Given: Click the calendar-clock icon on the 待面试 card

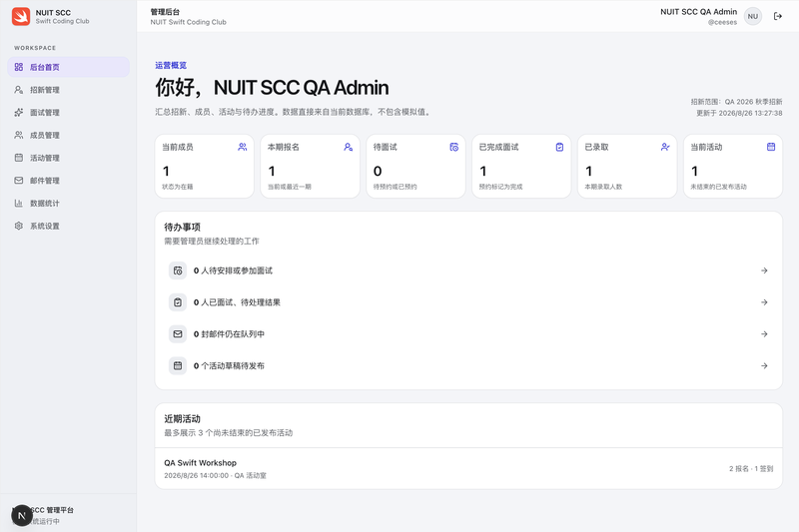Looking at the screenshot, I should click(454, 147).
